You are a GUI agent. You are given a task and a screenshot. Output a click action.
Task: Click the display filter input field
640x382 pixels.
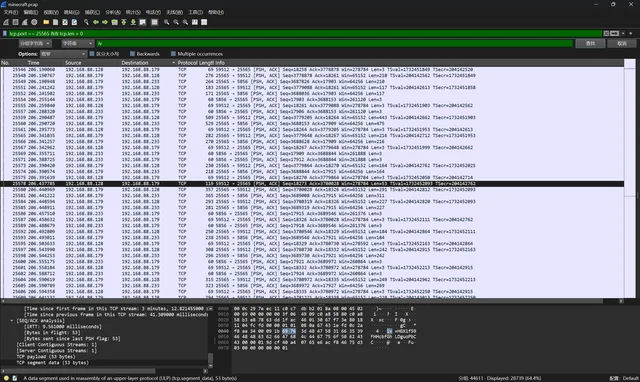coord(305,33)
